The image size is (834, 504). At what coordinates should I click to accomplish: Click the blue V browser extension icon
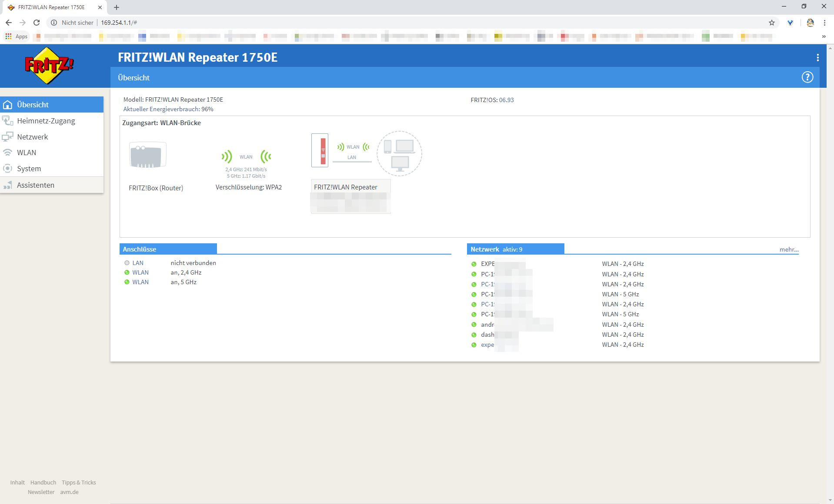pyautogui.click(x=790, y=23)
